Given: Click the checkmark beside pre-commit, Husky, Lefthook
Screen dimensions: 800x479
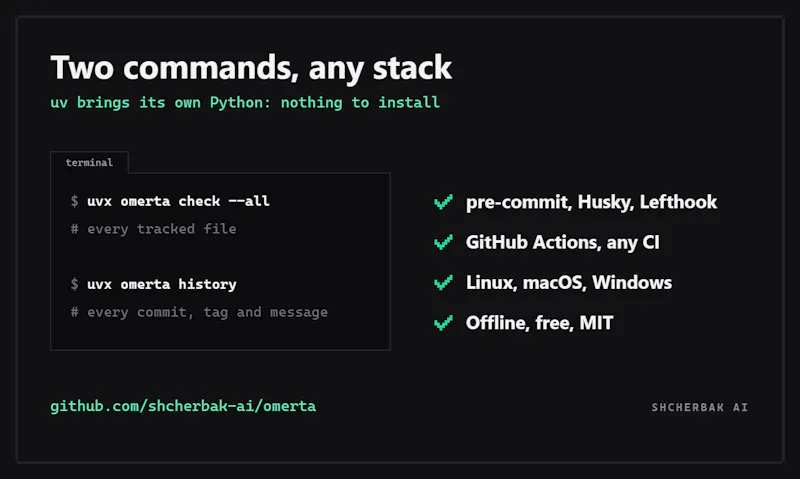Looking at the screenshot, I should [443, 202].
